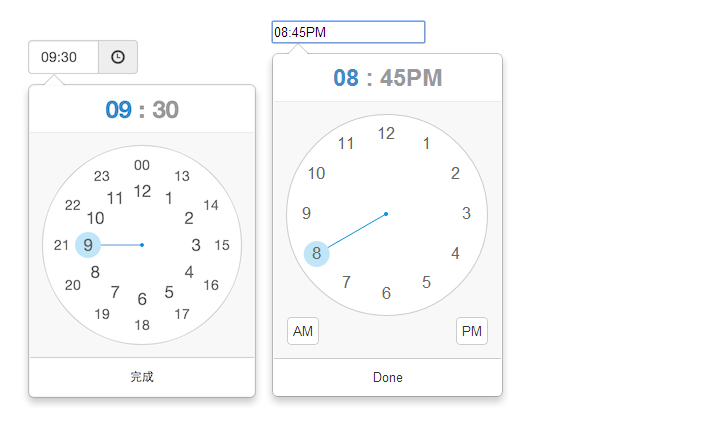Focus the 08:45PM time input field
726x429 pixels.
point(348,32)
